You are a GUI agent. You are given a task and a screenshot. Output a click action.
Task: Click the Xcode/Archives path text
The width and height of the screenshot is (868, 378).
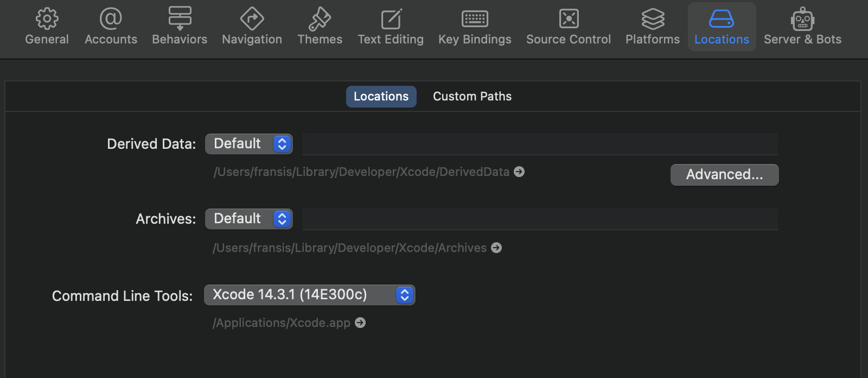[x=350, y=248]
